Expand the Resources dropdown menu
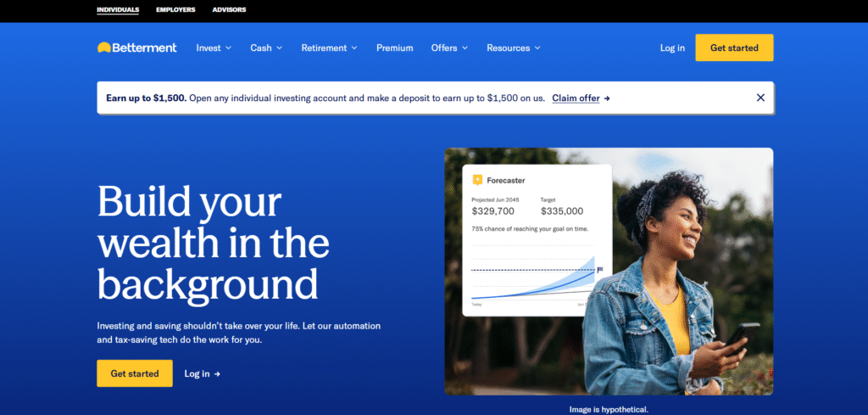 pos(514,48)
